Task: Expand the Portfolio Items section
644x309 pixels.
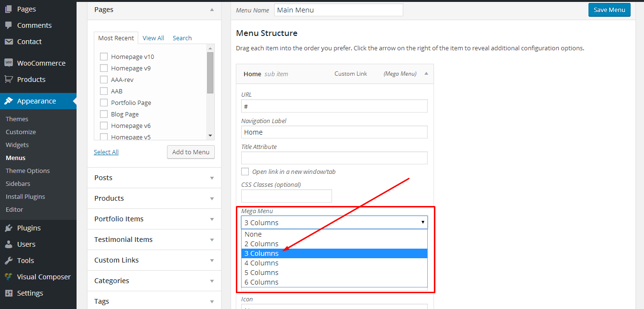Action: tap(212, 219)
